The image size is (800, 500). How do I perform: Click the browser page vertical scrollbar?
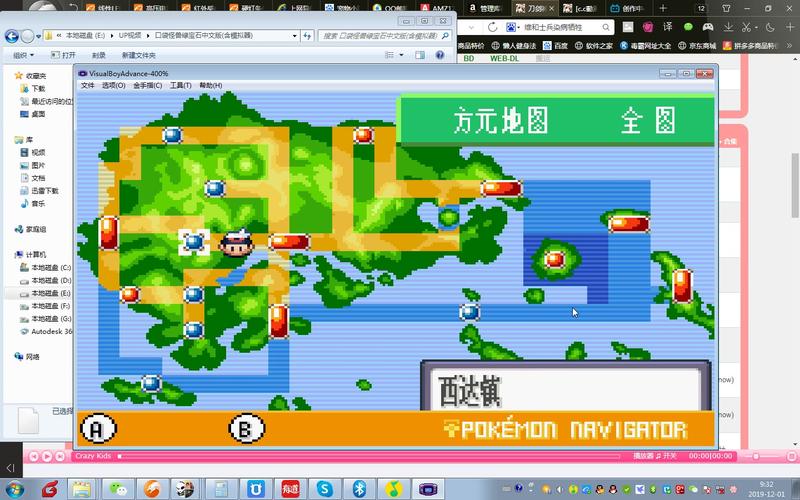point(795,185)
